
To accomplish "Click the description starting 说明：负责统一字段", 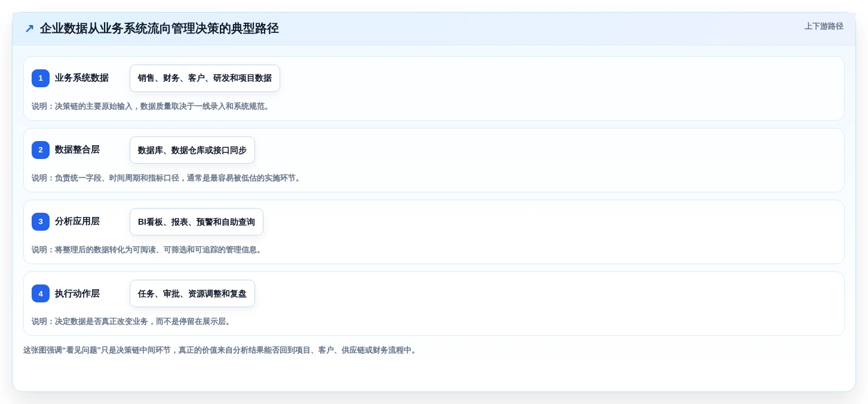I will (x=167, y=178).
